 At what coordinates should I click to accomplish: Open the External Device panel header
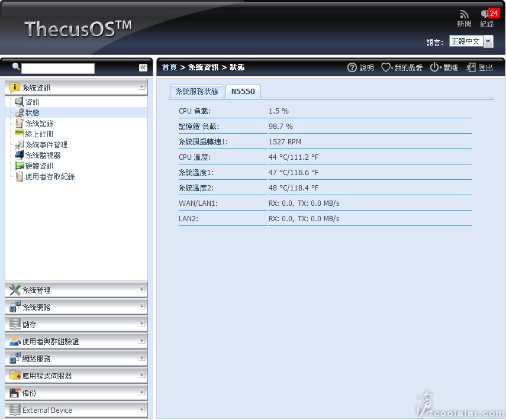(x=76, y=410)
